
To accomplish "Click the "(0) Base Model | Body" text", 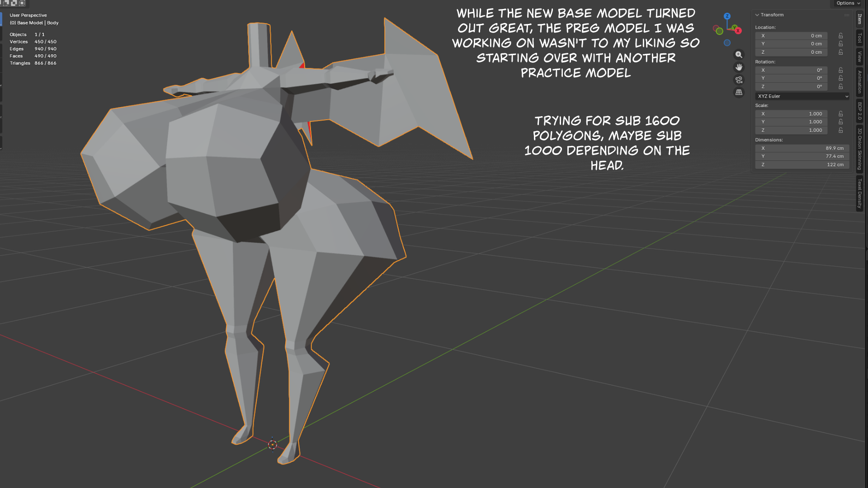I will tap(34, 23).
